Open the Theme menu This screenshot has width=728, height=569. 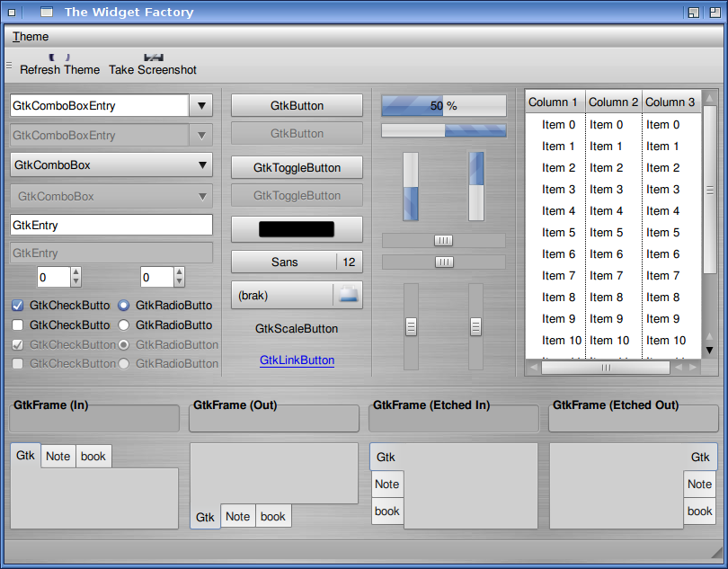point(31,36)
